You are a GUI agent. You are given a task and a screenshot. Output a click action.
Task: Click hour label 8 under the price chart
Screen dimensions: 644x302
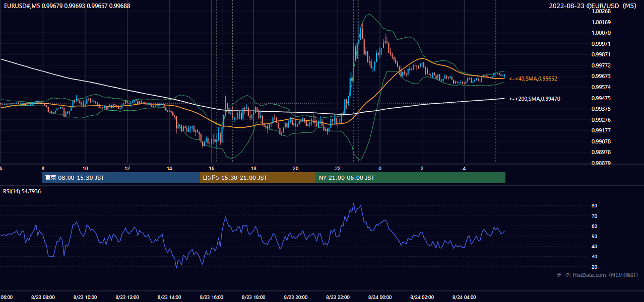point(43,168)
